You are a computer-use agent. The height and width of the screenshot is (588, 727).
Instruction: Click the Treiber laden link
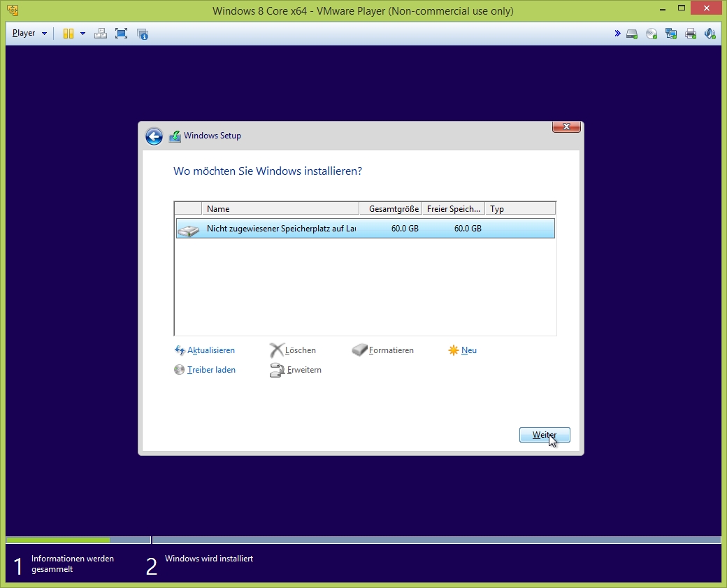click(x=211, y=370)
